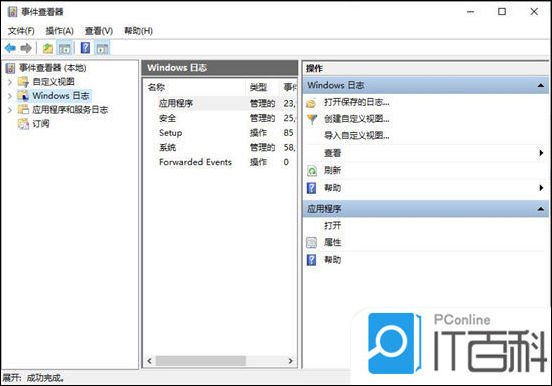Click the 名称 column header
552x386 pixels.
[x=195, y=87]
